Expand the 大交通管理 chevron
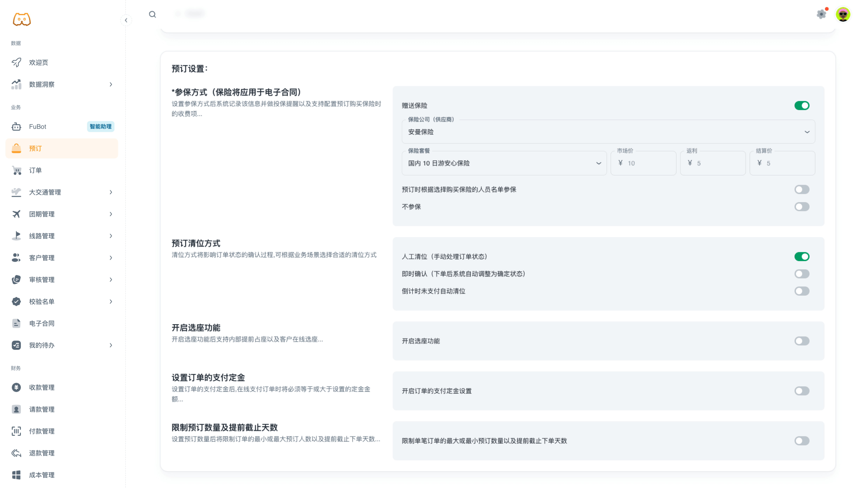The image size is (868, 488). tap(111, 192)
